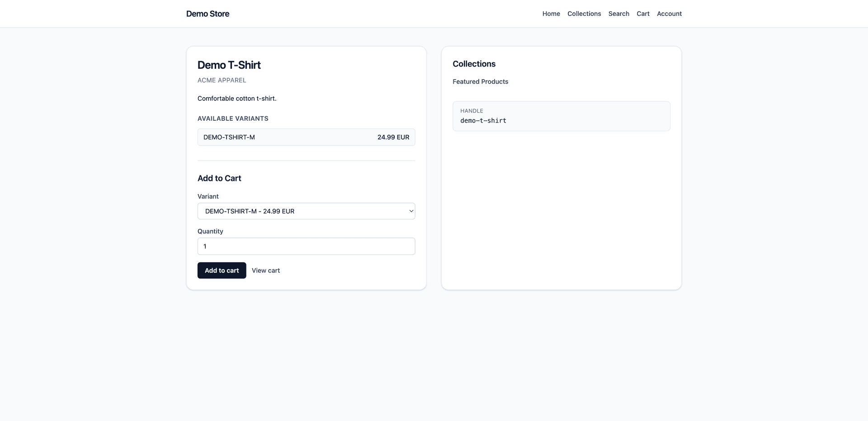Select the Featured Products collection
The height and width of the screenshot is (421, 868).
[480, 81]
